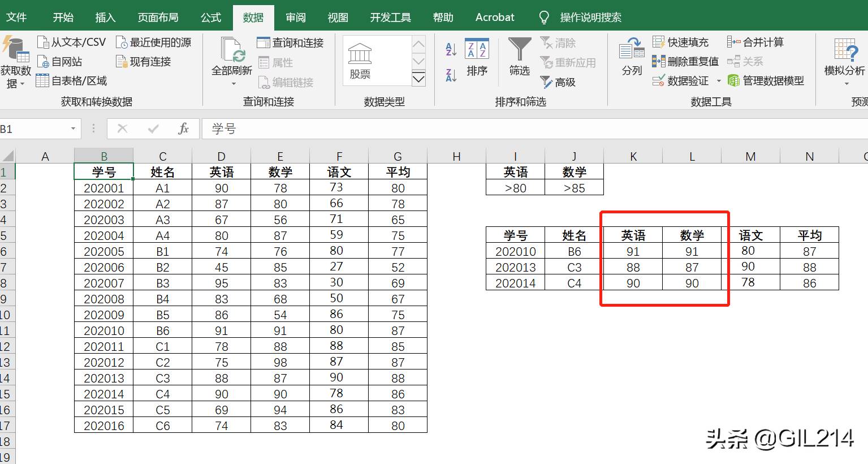Switch to the Review (审阅) tab
The image size is (868, 464).
click(295, 18)
